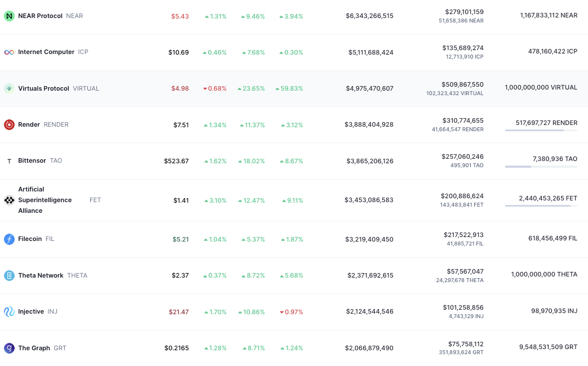Click Virtuals Protocol price $4.98
Image resolution: width=588 pixels, height=366 pixels.
180,88
